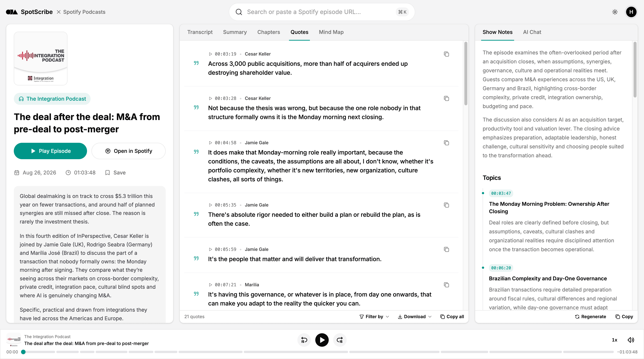This screenshot has width=644, height=359.
Task: Toggle the light/dark theme sun icon
Action: point(615,12)
